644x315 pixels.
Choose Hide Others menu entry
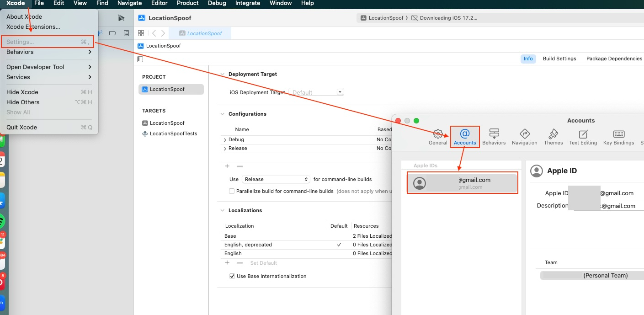coord(49,102)
